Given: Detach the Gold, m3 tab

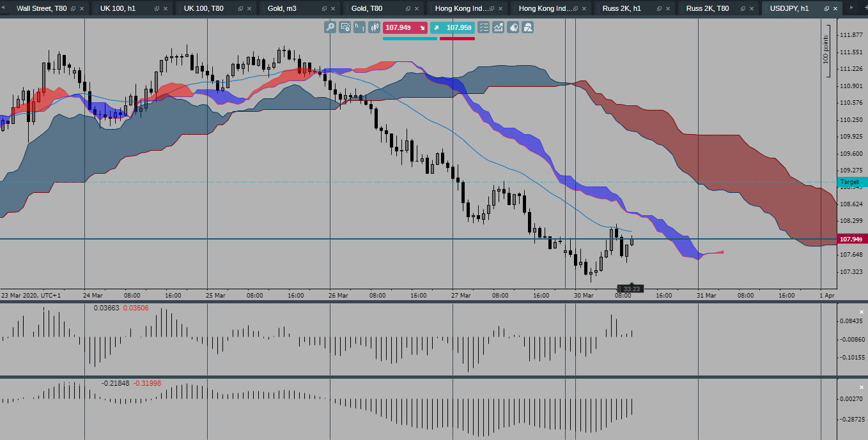Looking at the screenshot, I should 325,9.
